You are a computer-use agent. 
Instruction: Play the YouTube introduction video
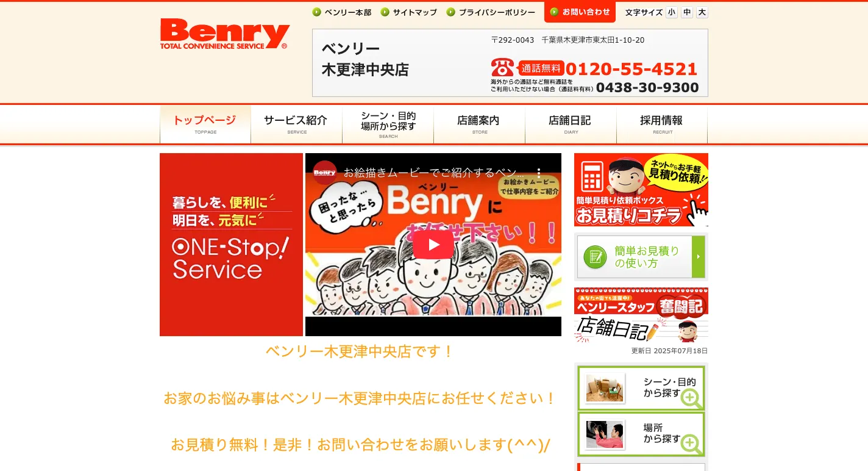(x=433, y=245)
